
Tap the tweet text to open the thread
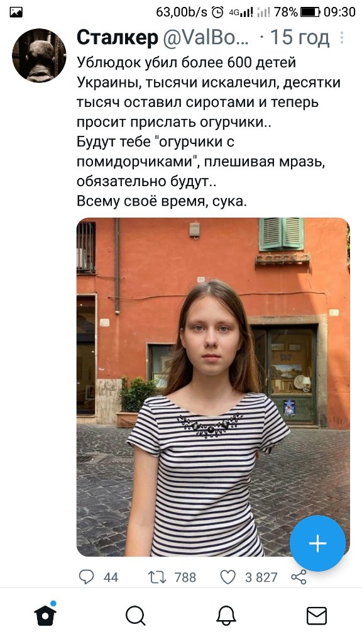[x=209, y=132]
